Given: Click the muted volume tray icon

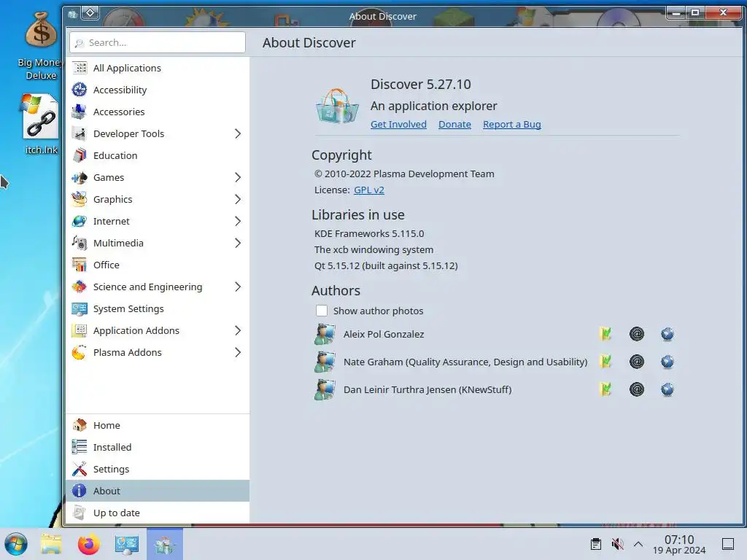Looking at the screenshot, I should pos(617,544).
